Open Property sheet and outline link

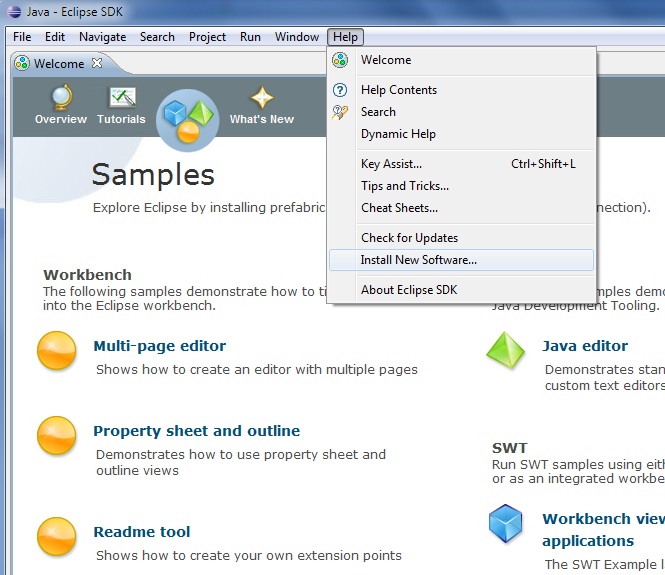(x=197, y=431)
